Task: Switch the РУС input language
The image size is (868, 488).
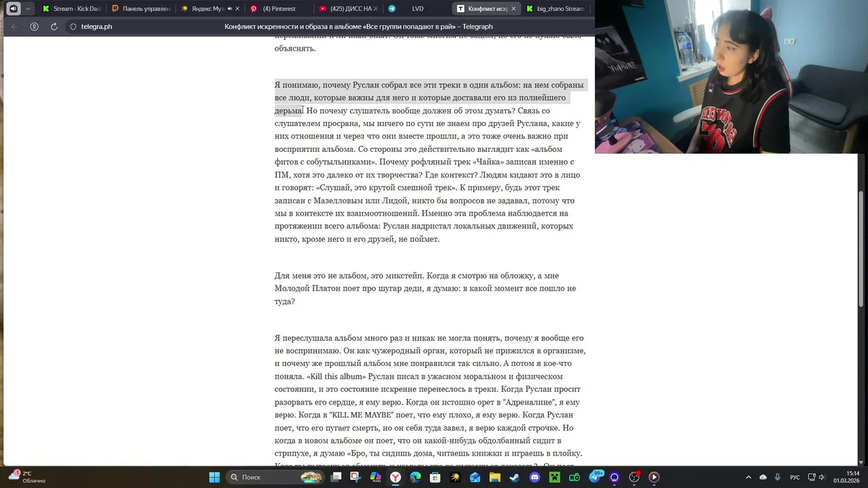Action: click(x=795, y=477)
